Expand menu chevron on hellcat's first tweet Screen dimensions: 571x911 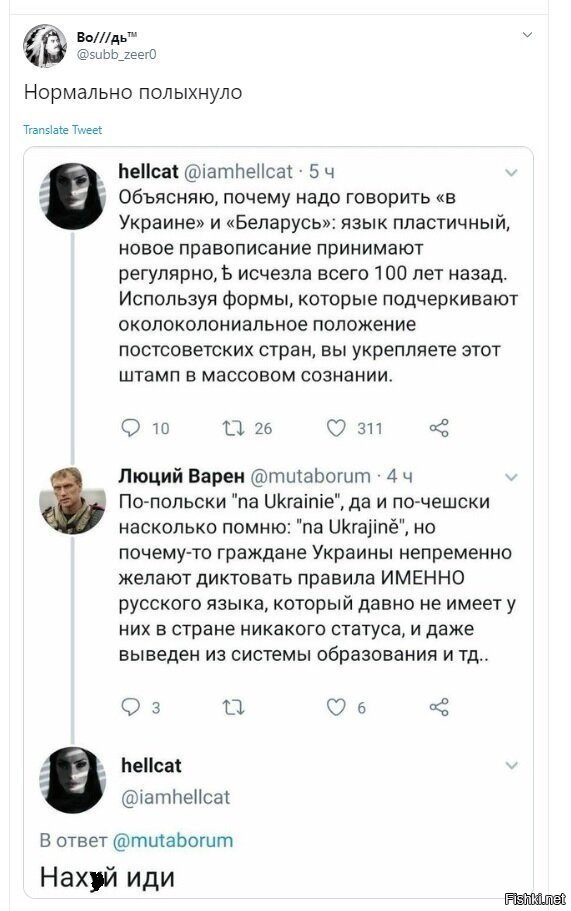point(511,173)
